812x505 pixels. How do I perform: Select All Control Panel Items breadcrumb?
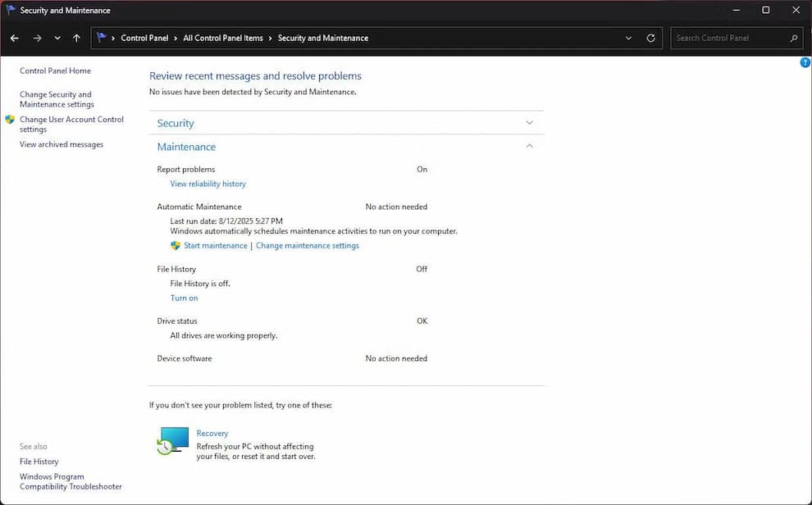tap(223, 39)
